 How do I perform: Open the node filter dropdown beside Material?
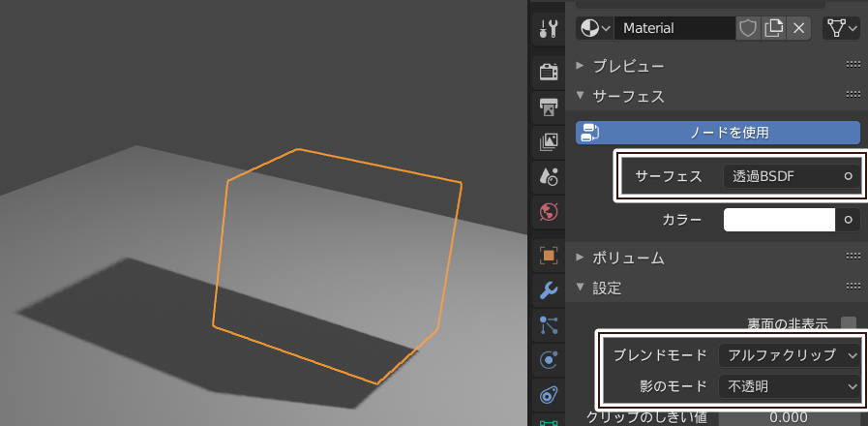pos(841,28)
